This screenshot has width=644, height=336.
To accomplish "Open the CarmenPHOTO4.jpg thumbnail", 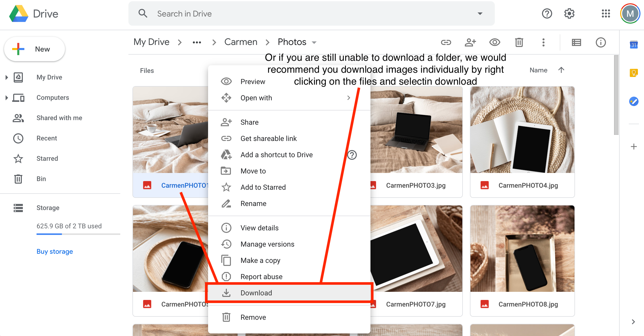I will tap(522, 130).
